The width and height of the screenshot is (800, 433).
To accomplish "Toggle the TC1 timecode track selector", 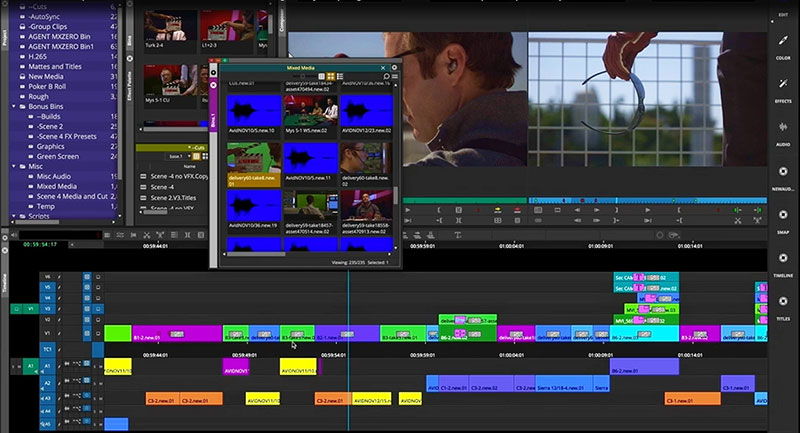I will 47,349.
